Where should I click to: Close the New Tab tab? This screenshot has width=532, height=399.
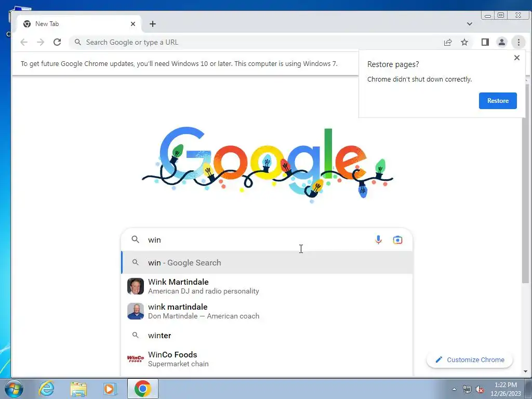point(133,24)
